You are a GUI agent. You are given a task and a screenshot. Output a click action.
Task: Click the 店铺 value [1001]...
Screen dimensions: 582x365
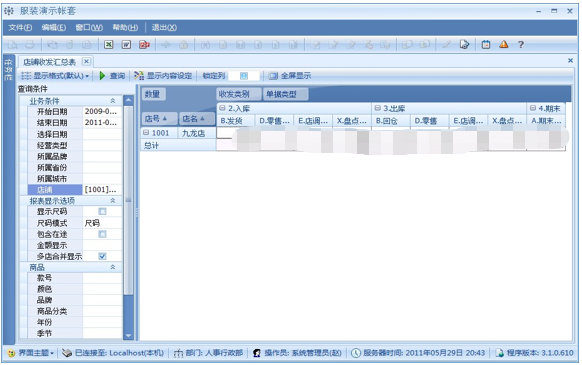102,190
